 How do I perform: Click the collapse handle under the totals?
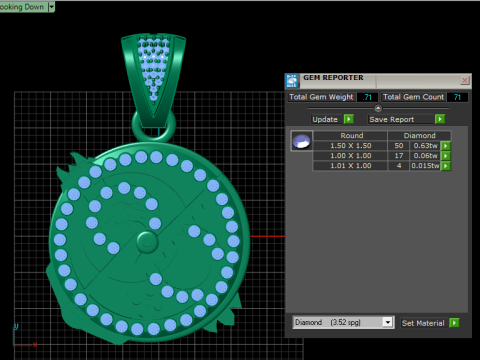(x=378, y=108)
